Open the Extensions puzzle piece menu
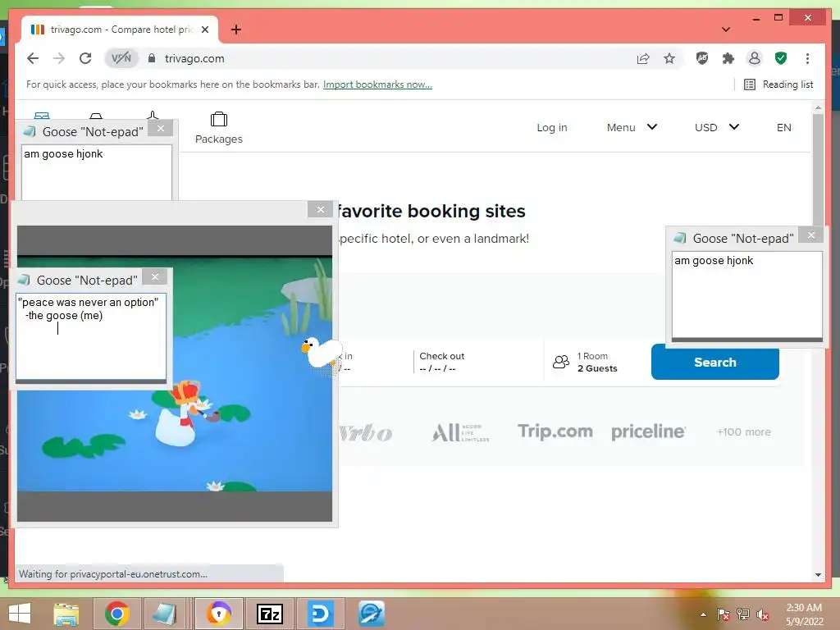Screen dimensions: 840x630 pyautogui.click(x=728, y=58)
